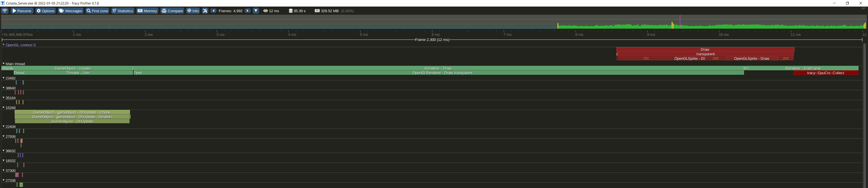The image size is (868, 188).
Task: Go to the next frame
Action: tap(248, 11)
